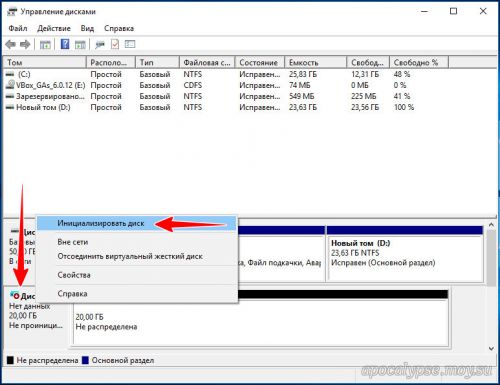Click Справка in the context menu

137,294
